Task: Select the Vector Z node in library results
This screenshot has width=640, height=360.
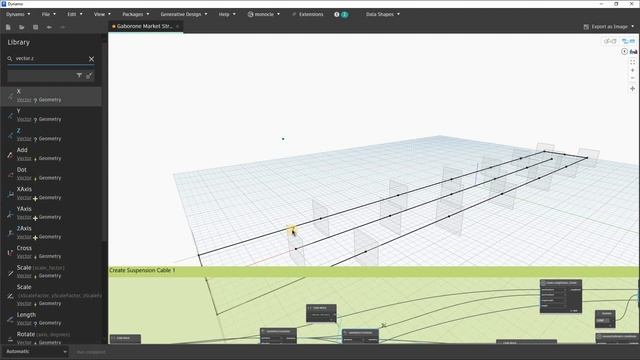Action: pos(51,135)
